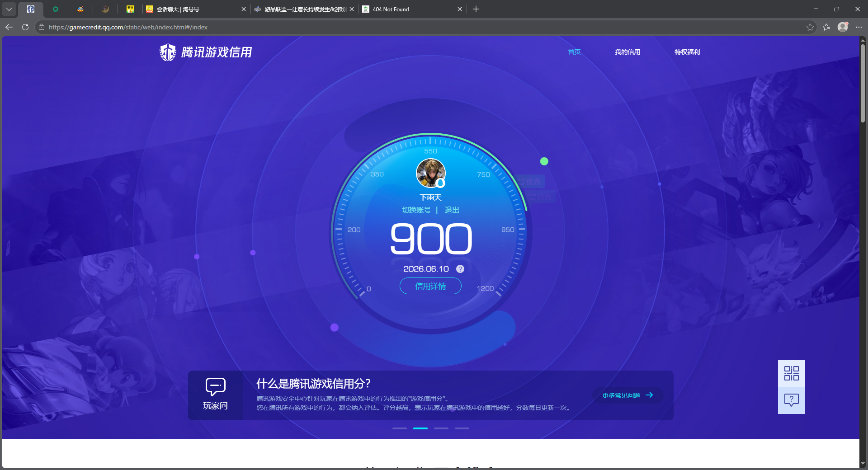Select the 首页 navigation item
The image size is (868, 470).
(x=574, y=52)
